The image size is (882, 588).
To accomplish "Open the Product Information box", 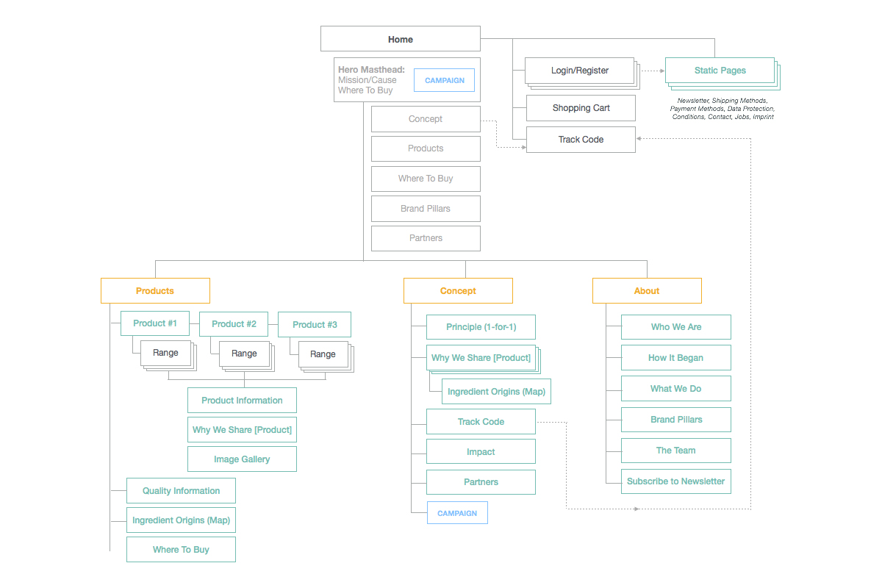I will [x=242, y=401].
